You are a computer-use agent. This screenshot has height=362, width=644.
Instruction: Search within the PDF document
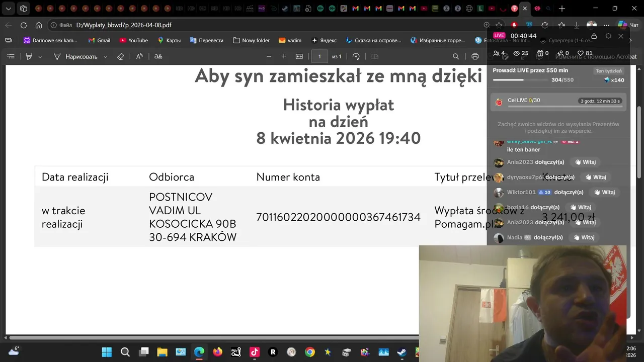coord(456,57)
